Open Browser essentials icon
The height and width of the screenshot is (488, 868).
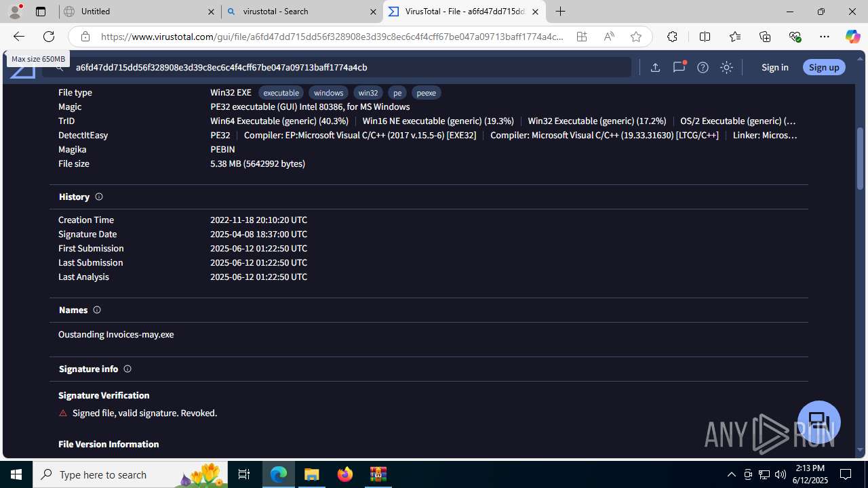[x=795, y=37]
